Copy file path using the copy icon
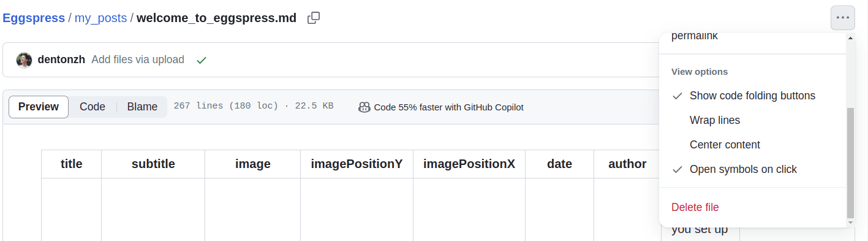The image size is (868, 241). point(314,18)
